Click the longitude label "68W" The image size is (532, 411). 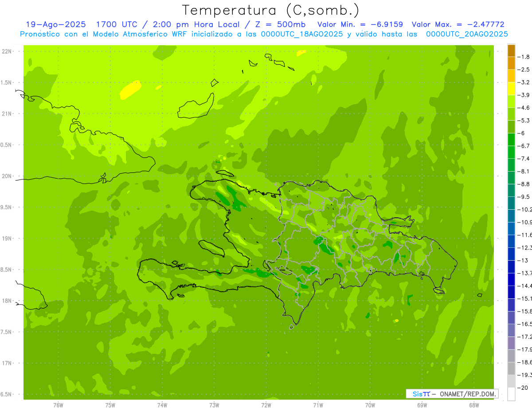(474, 405)
